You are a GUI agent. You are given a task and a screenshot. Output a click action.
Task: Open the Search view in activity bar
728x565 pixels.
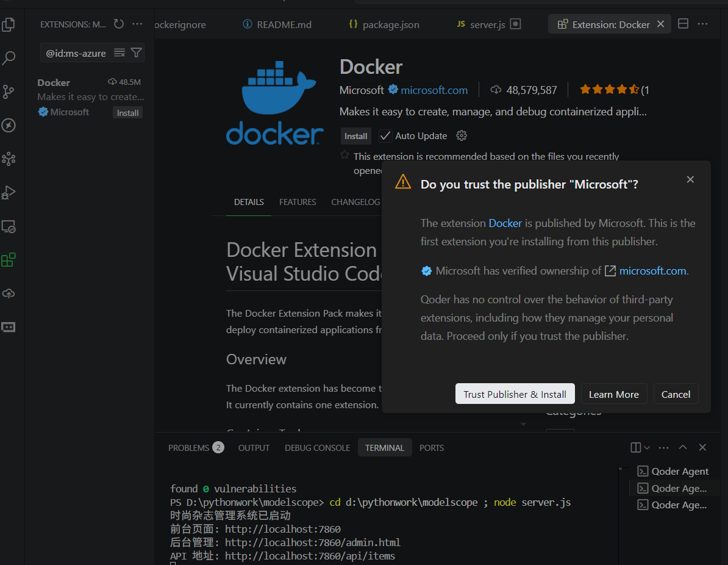click(9, 58)
